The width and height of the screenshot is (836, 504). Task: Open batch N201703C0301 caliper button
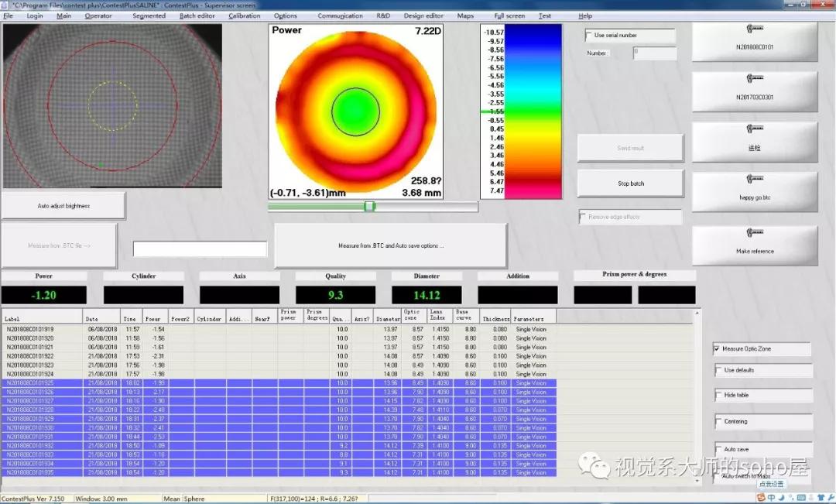pos(755,92)
